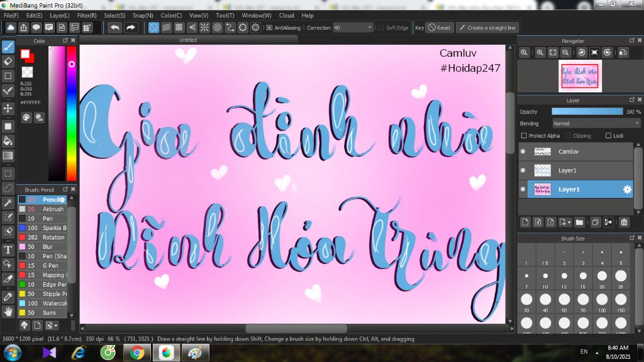
Task: Open the Layer menu
Action: coord(60,16)
